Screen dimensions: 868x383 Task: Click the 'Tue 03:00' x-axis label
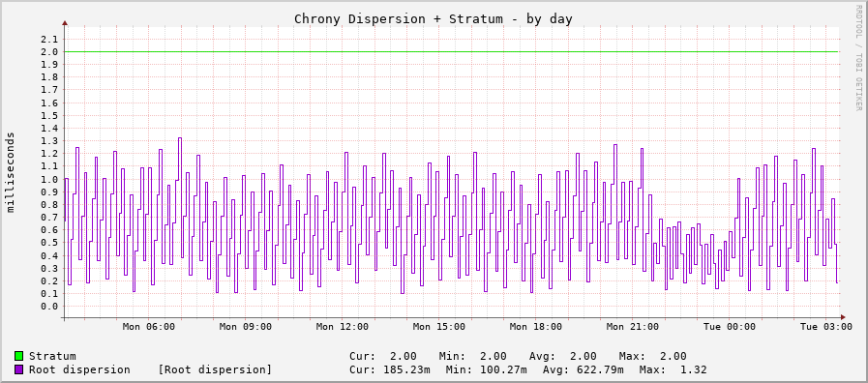coord(826,327)
